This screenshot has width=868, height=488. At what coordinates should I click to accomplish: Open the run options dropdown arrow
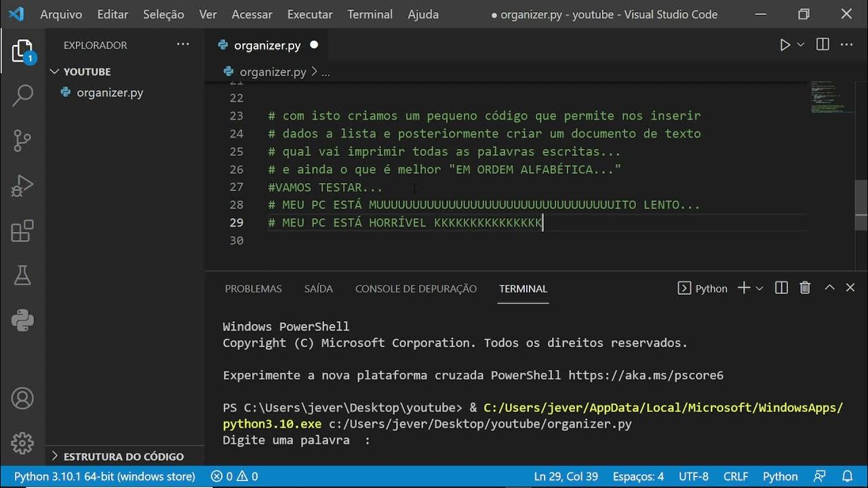(x=801, y=45)
